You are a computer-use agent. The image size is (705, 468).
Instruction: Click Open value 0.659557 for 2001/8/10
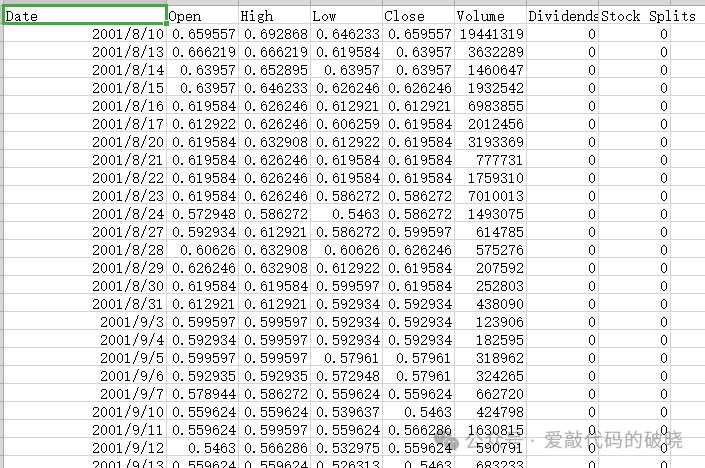[203, 34]
